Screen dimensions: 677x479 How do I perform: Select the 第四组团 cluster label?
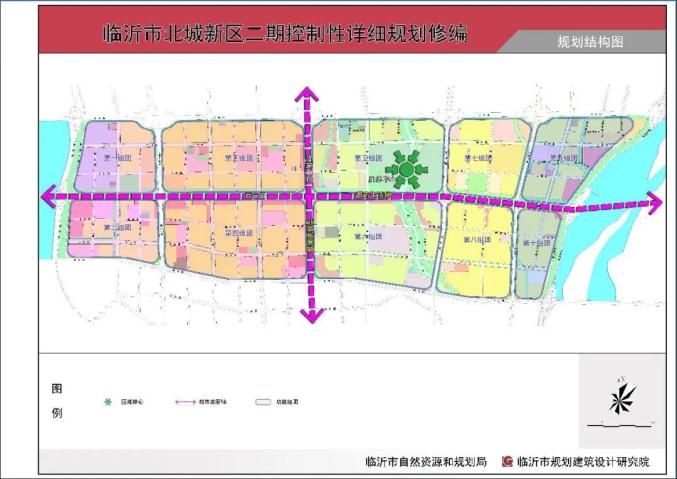(237, 233)
